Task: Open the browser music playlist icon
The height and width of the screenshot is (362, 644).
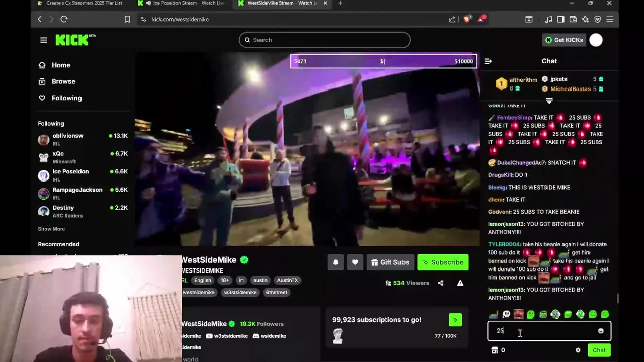Action: pyautogui.click(x=548, y=19)
